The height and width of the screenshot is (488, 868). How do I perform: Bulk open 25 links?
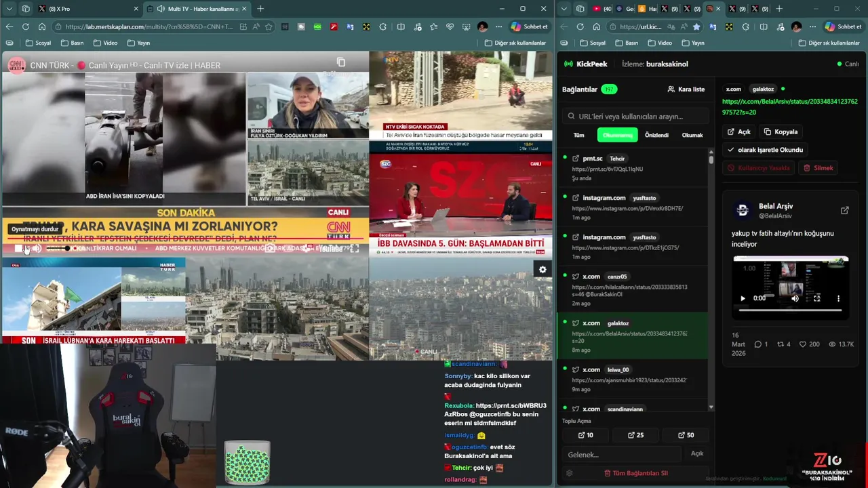tap(635, 435)
